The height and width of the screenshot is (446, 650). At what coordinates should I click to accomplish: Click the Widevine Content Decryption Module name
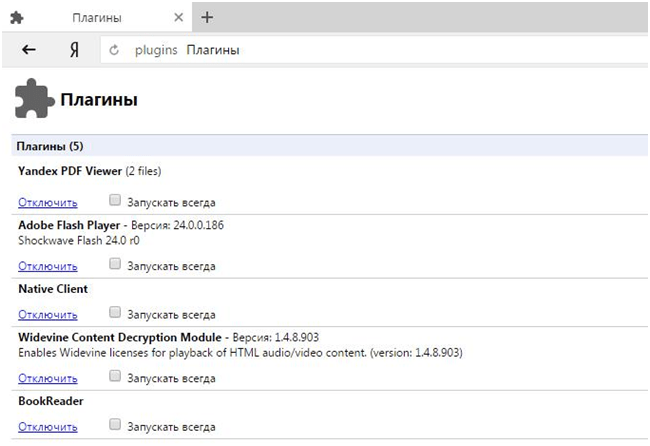pos(120,337)
